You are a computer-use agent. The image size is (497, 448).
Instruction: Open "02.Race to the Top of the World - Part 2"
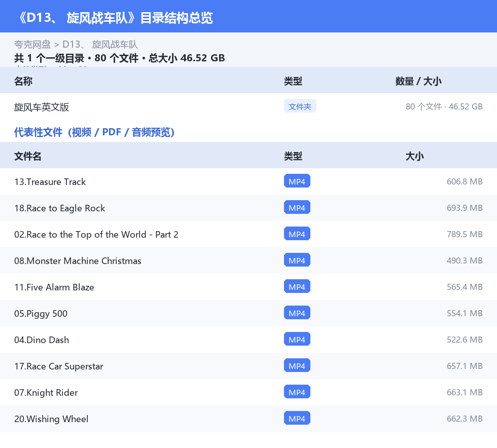pyautogui.click(x=96, y=235)
